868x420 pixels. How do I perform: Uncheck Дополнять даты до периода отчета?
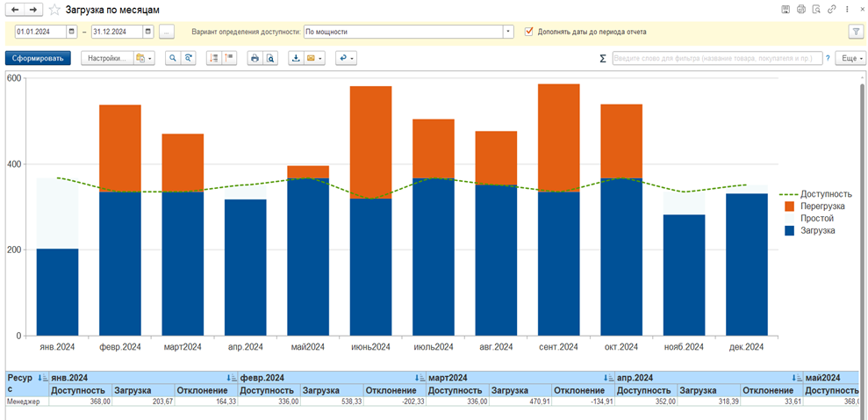[x=529, y=32]
